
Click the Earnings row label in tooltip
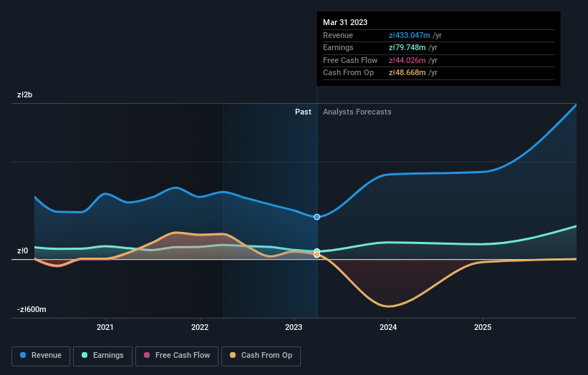(338, 47)
